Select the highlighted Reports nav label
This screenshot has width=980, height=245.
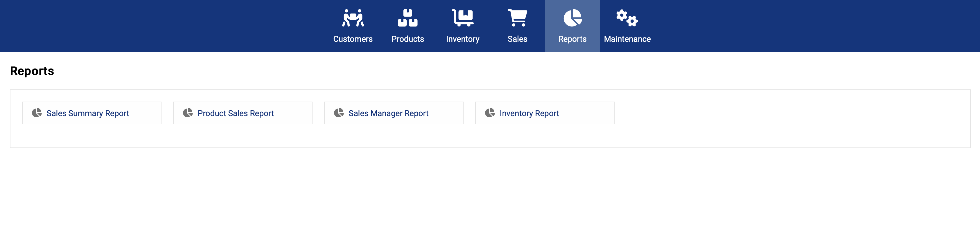pos(572,39)
